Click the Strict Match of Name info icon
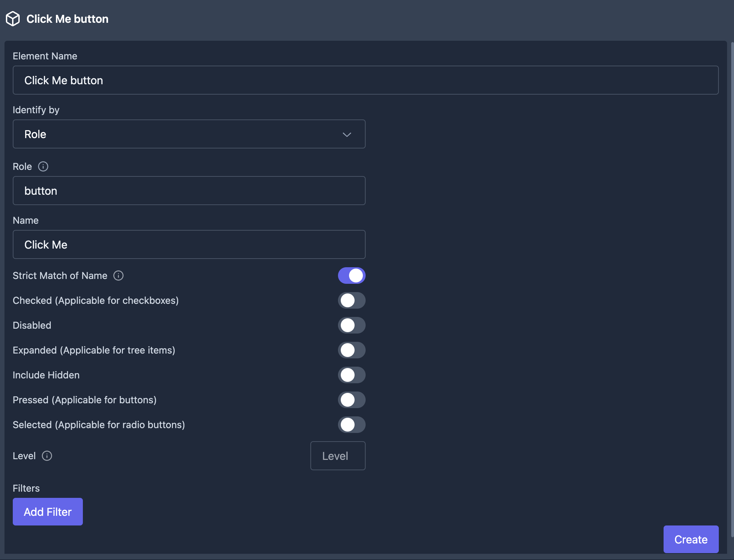 tap(118, 276)
